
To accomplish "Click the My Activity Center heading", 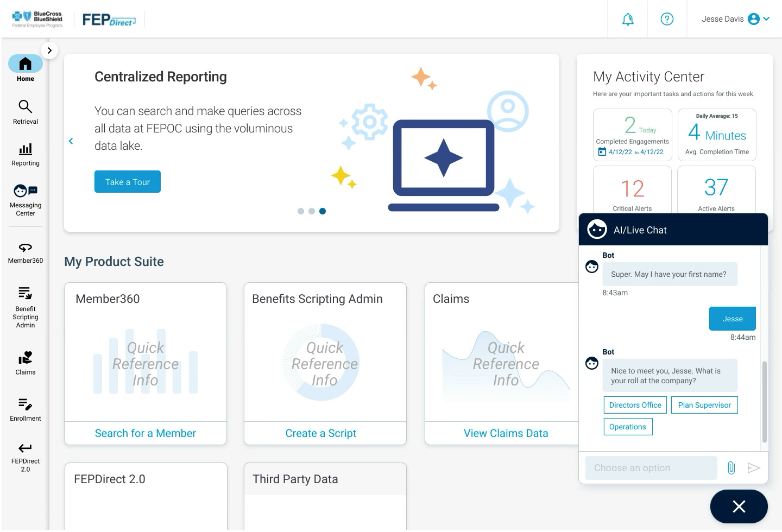I will pos(648,77).
